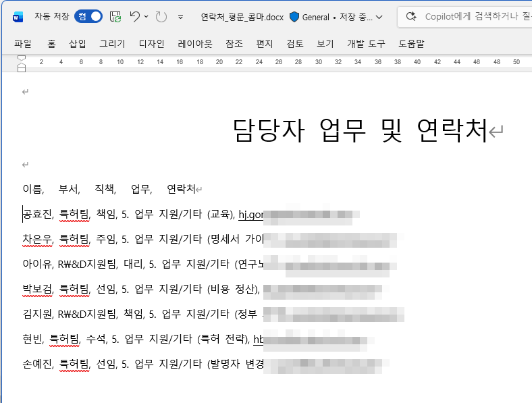
Task: Click 특허팀 in the 현빈 row
Action: click(x=64, y=339)
